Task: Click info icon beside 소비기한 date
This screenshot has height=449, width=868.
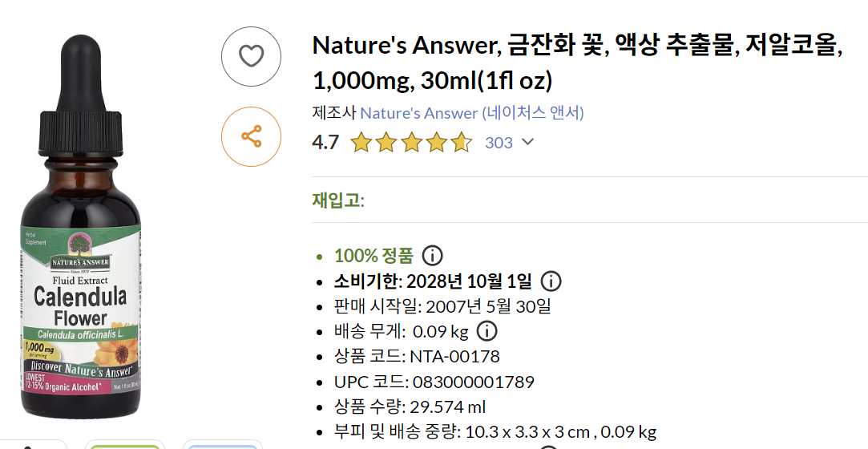Action: [x=551, y=281]
